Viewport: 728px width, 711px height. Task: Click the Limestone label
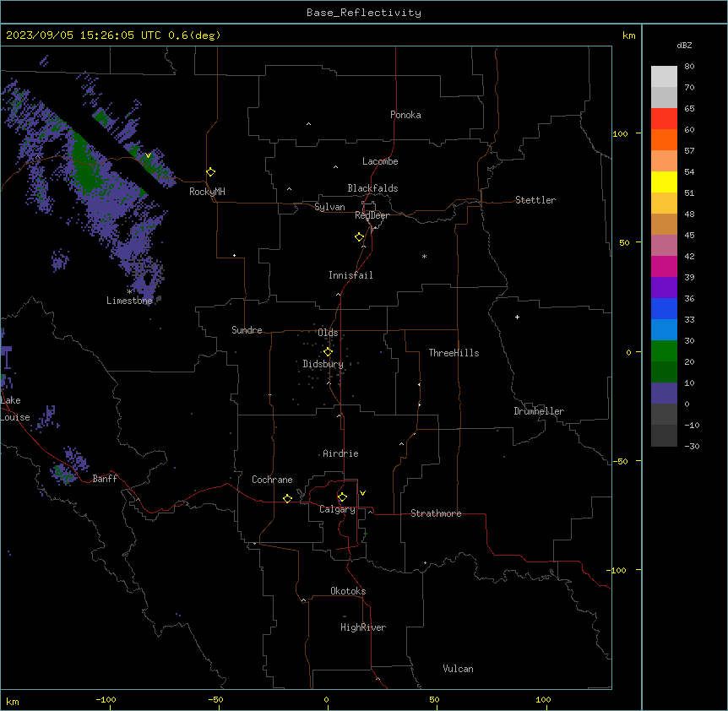tap(129, 301)
